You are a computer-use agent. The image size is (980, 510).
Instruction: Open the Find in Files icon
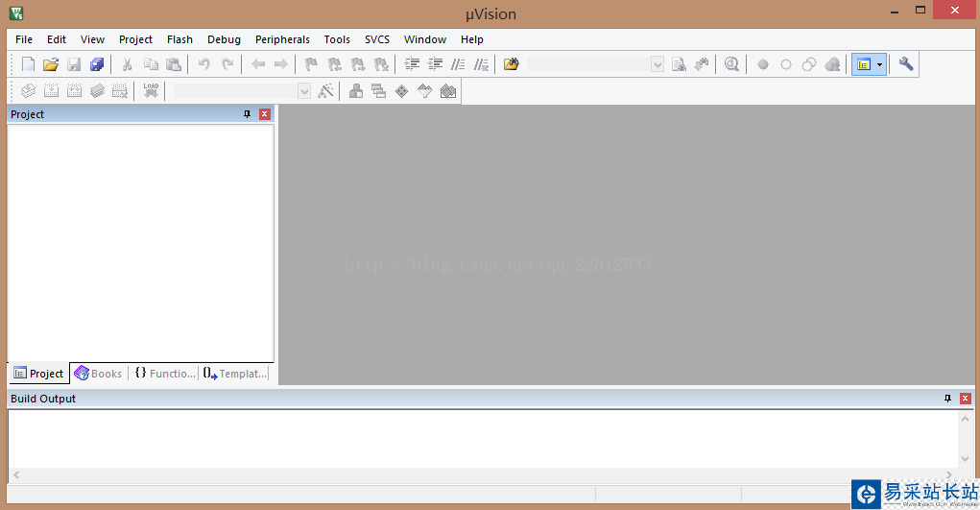point(512,63)
